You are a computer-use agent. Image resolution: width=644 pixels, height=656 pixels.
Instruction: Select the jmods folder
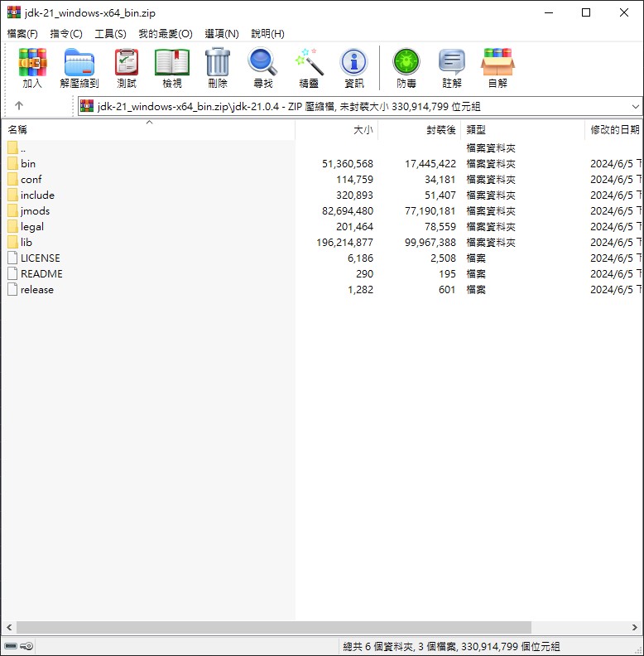pyautogui.click(x=35, y=211)
